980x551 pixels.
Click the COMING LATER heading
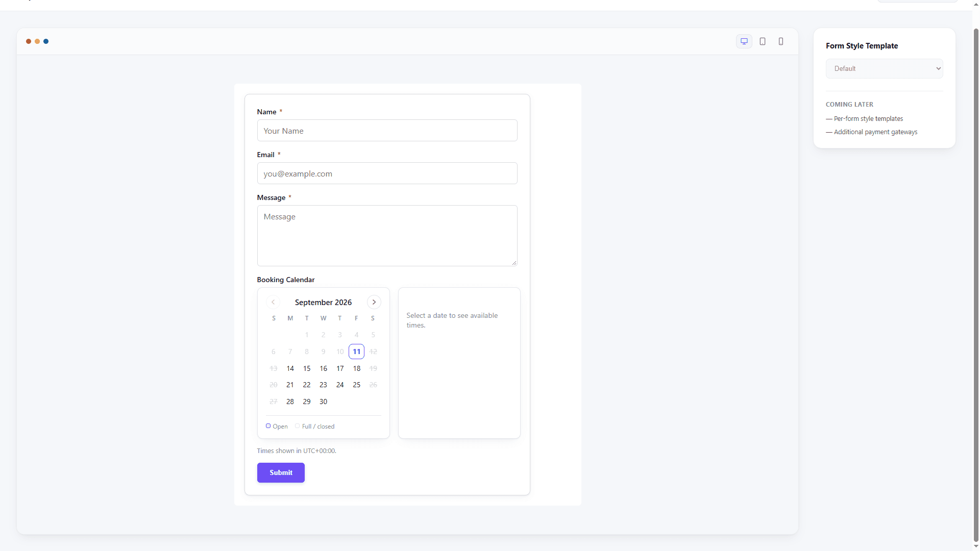click(849, 104)
